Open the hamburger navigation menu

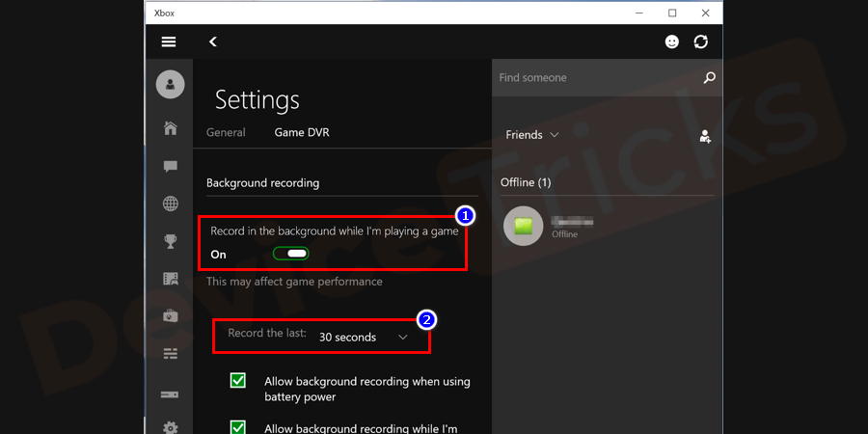coord(169,42)
